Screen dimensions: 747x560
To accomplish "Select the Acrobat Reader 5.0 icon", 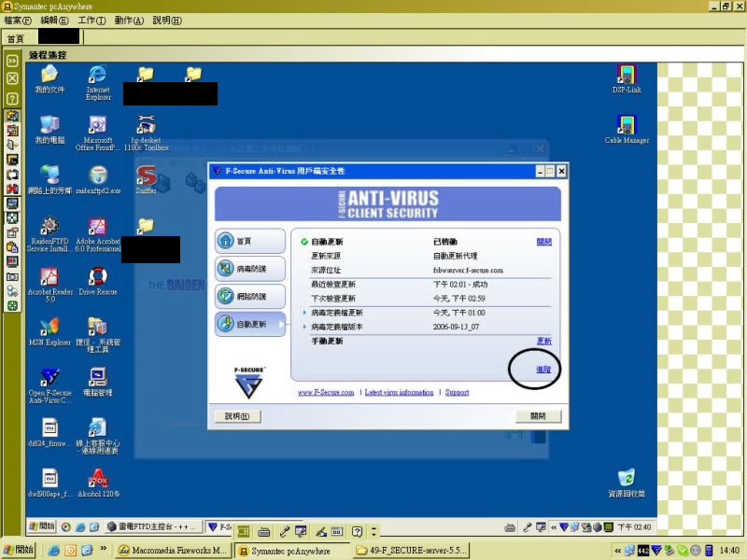I will tap(50, 285).
